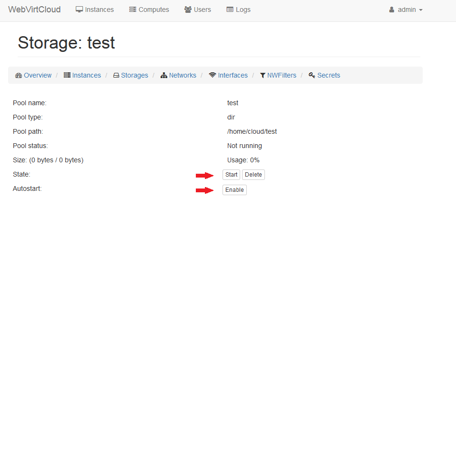Go to WebVirtCloud home via brand logo
The width and height of the screenshot is (456, 476).
[x=34, y=10]
